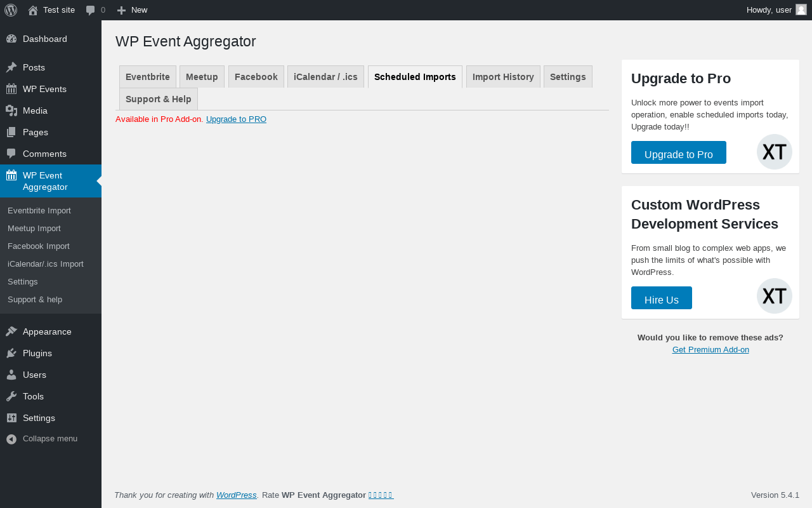The width and height of the screenshot is (812, 508).
Task: Follow the Get Premium Add-on link
Action: 710,349
